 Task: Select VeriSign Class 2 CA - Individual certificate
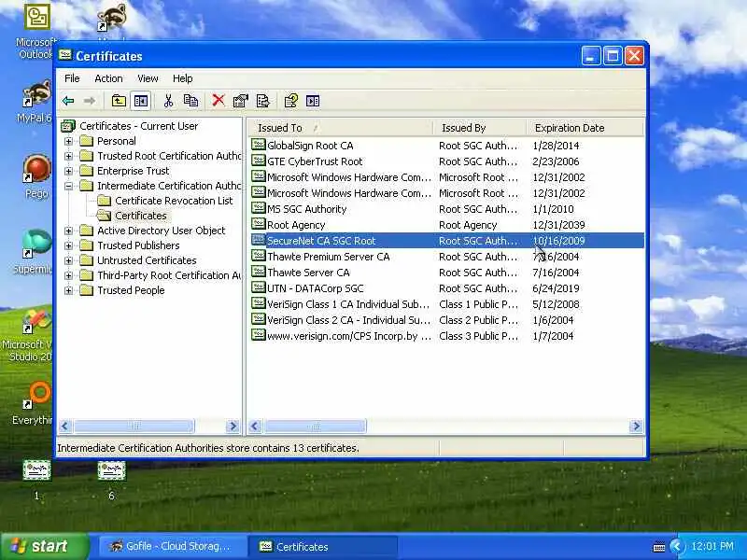[348, 320]
